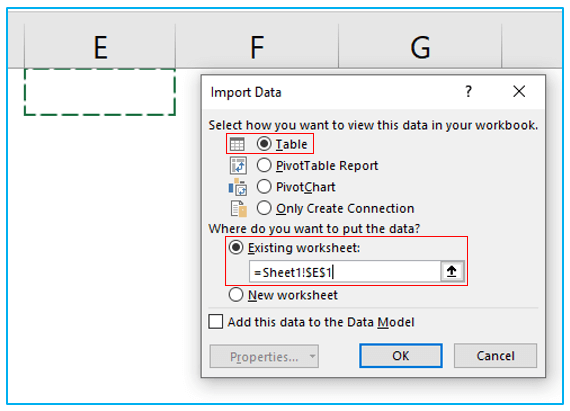Click the collapse dialog range selector arrow
The image size is (570, 411).
[452, 271]
